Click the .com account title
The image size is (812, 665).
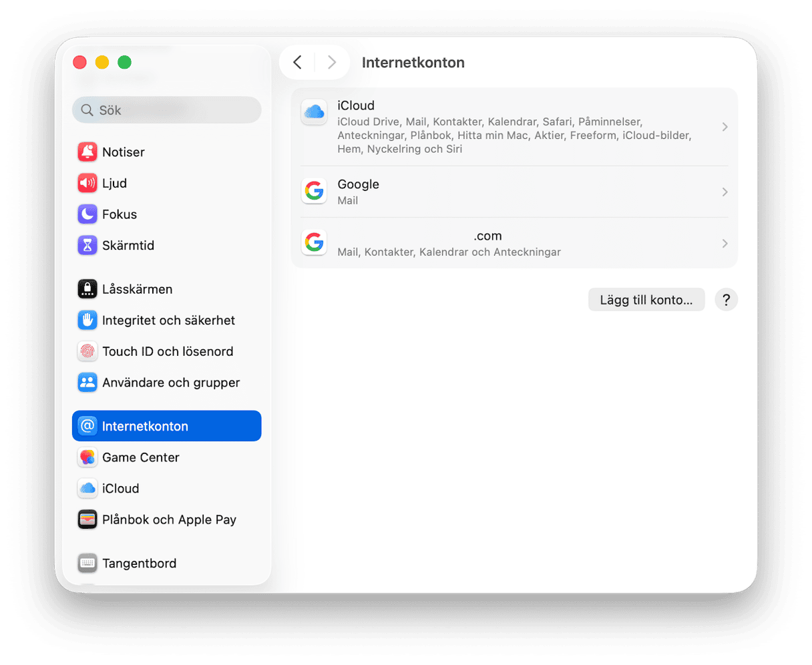tap(487, 236)
